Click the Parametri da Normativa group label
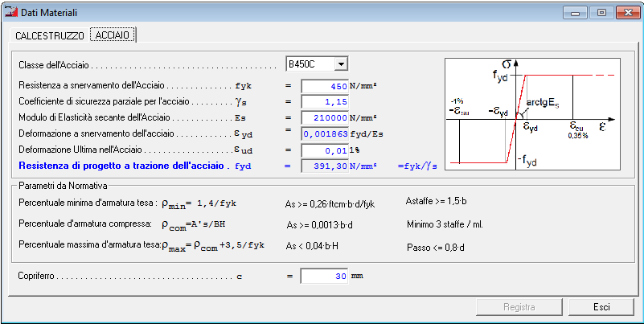 pyautogui.click(x=63, y=186)
